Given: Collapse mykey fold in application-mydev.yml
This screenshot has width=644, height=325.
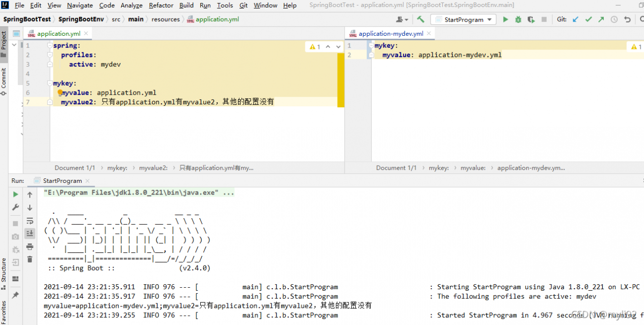Looking at the screenshot, I should tap(371, 45).
